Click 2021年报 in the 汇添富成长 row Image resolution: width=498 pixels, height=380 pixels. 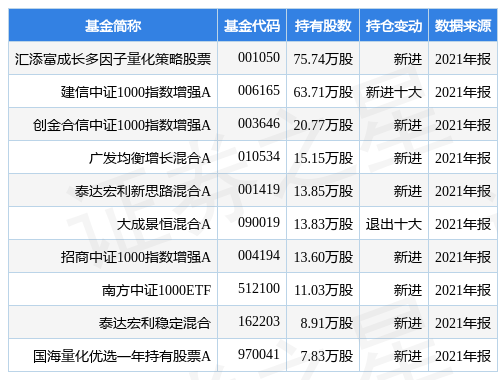coord(463,59)
